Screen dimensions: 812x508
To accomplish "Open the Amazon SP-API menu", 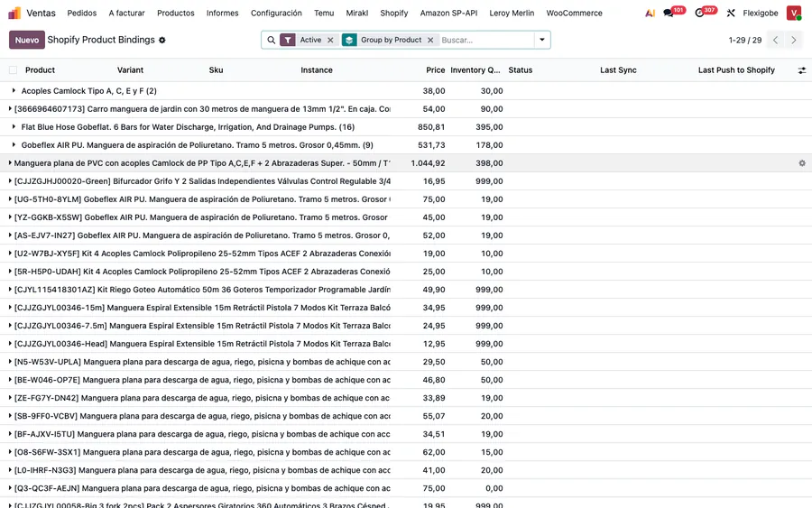I will (448, 13).
